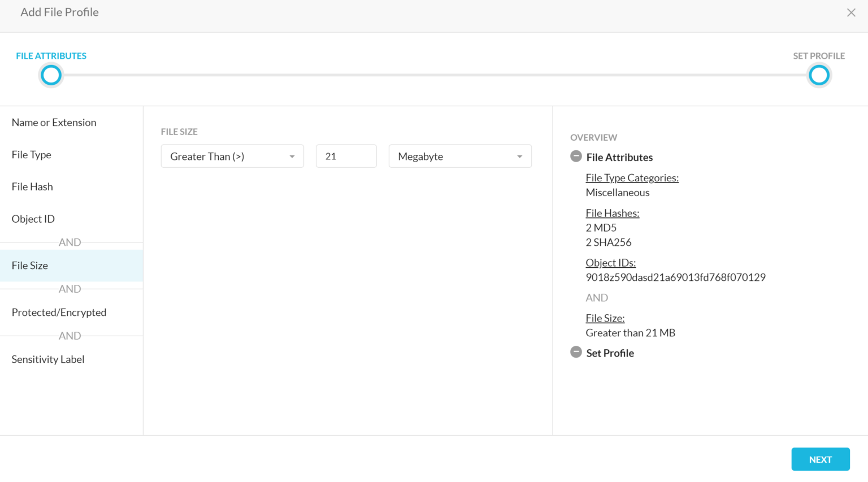This screenshot has width=868, height=482.
Task: Collapse the File Attributes section in Overview
Action: [x=576, y=157]
